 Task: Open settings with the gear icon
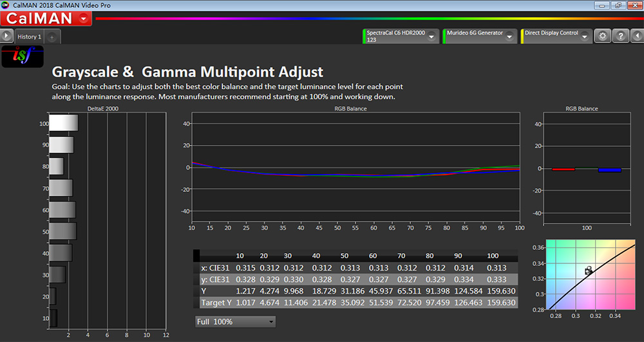pyautogui.click(x=603, y=36)
